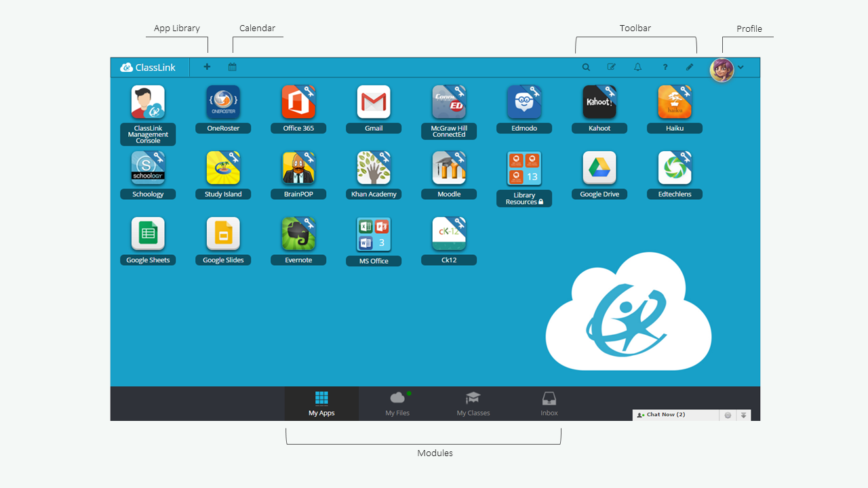Launch Google Drive

(x=599, y=167)
